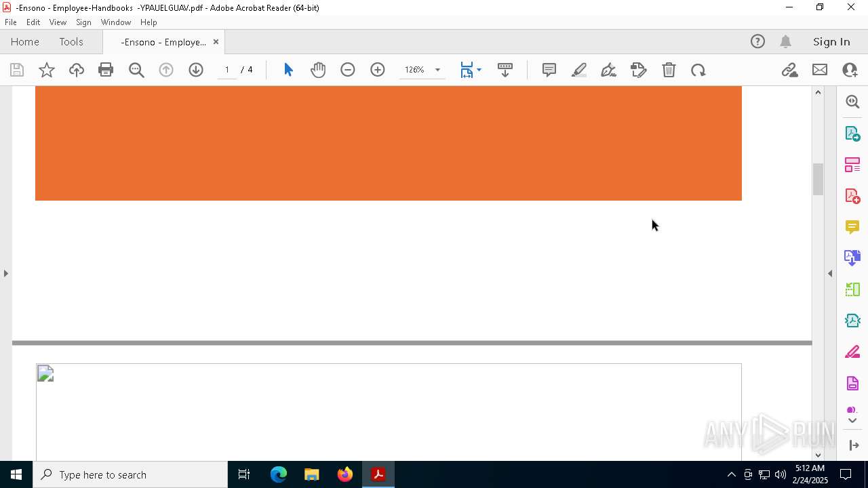
Task: Open the File menu
Action: (x=11, y=22)
